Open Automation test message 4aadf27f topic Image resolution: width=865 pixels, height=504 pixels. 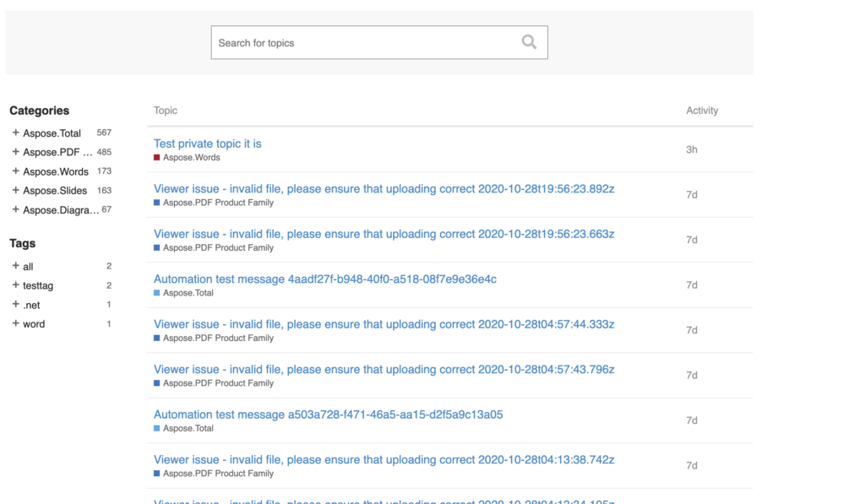(x=325, y=279)
